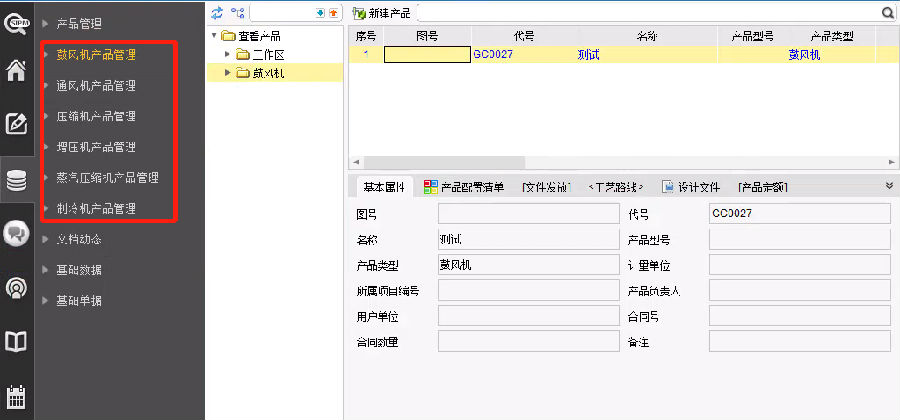900x420 pixels.
Task: Open 压缩机产品管理 menu item
Action: (x=96, y=116)
